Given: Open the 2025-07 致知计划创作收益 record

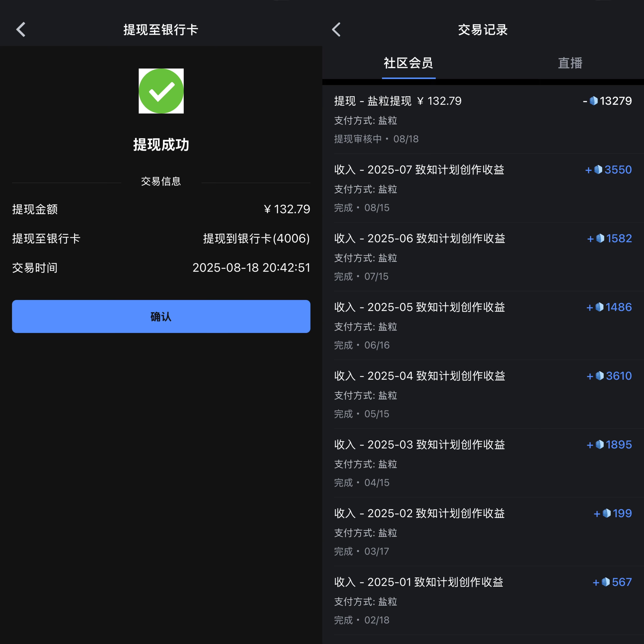Looking at the screenshot, I should (419, 170).
